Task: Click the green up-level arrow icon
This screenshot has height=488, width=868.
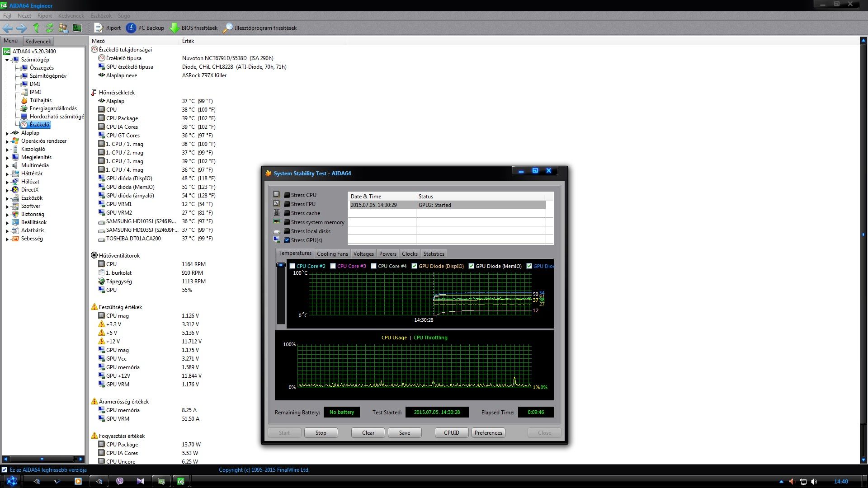Action: pyautogui.click(x=36, y=28)
